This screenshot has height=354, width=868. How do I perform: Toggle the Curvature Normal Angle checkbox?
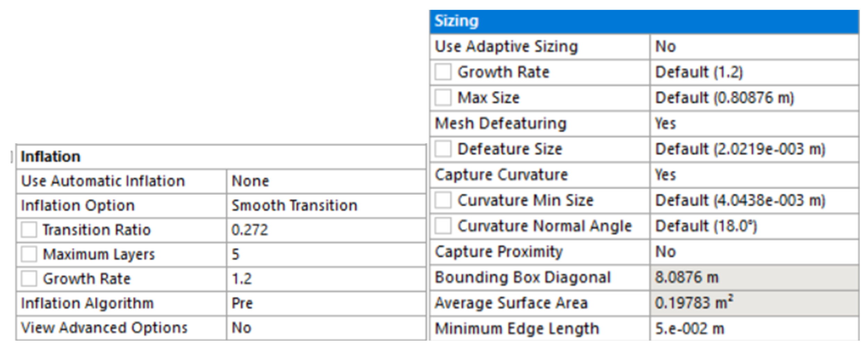coord(443,226)
